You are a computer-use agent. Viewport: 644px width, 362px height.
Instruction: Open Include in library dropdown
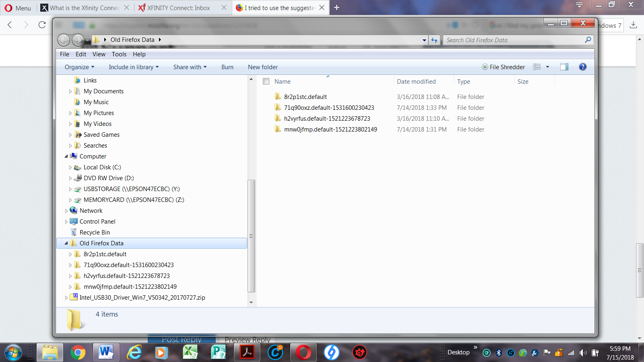[x=134, y=67]
